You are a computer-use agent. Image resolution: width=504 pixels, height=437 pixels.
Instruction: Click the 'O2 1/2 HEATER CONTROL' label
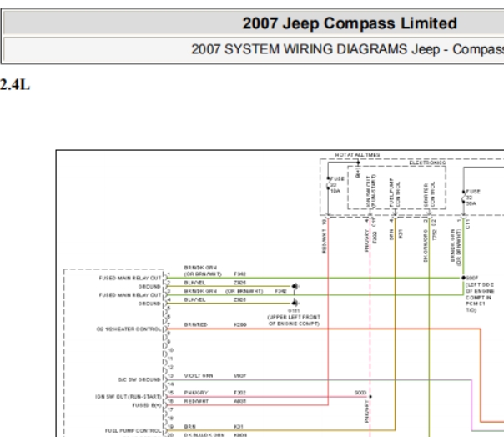(129, 329)
